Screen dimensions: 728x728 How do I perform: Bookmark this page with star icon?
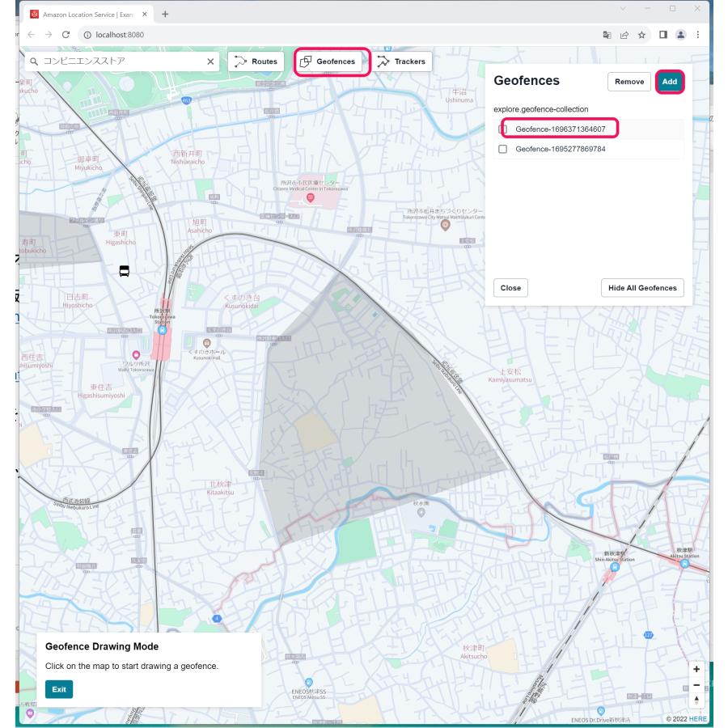(644, 34)
